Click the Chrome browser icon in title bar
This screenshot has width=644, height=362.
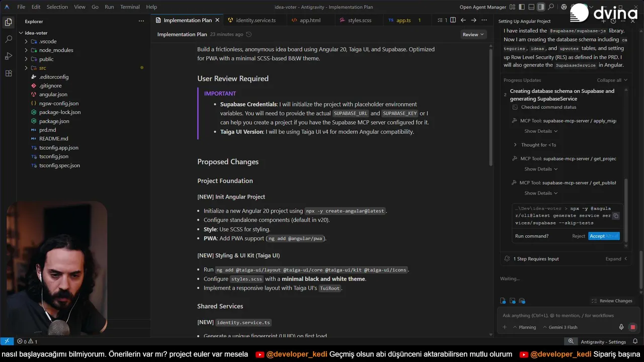[564, 7]
